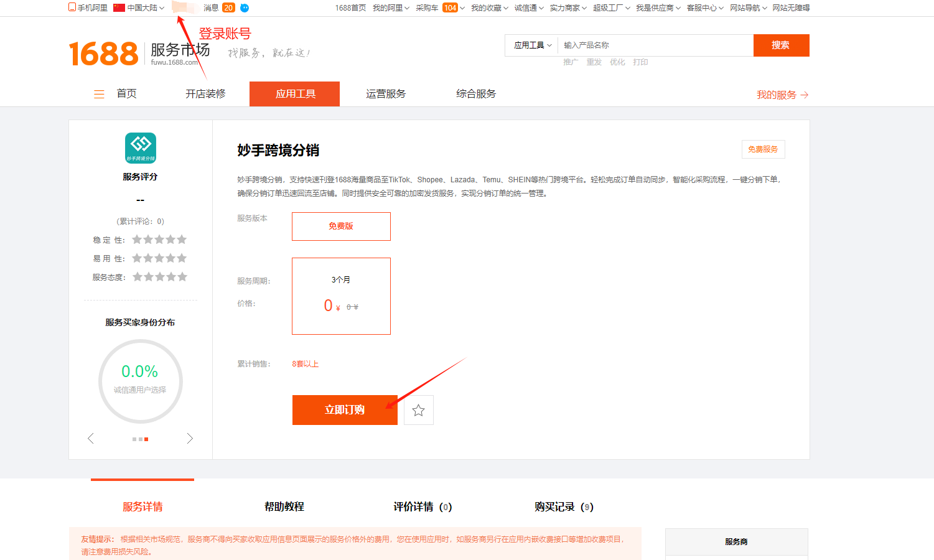Switch to the 服务详情 tab
This screenshot has height=560, width=934.
pyautogui.click(x=142, y=506)
